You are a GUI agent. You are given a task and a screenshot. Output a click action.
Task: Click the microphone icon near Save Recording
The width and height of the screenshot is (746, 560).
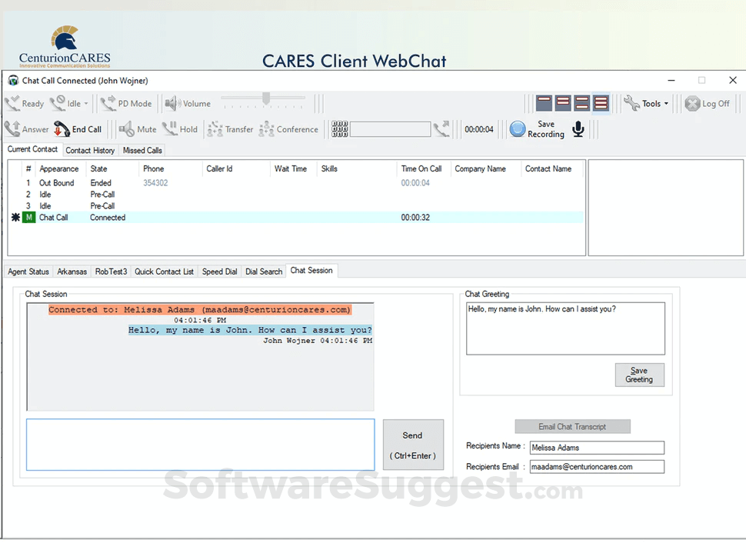[x=578, y=129]
